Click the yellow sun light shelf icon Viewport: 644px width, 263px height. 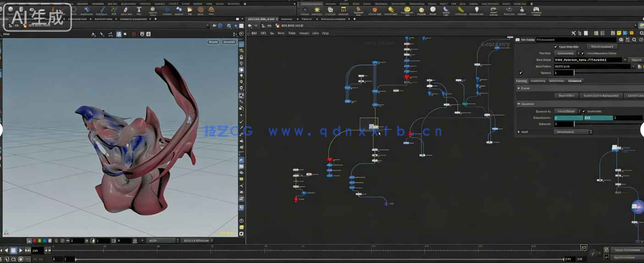point(317,10)
